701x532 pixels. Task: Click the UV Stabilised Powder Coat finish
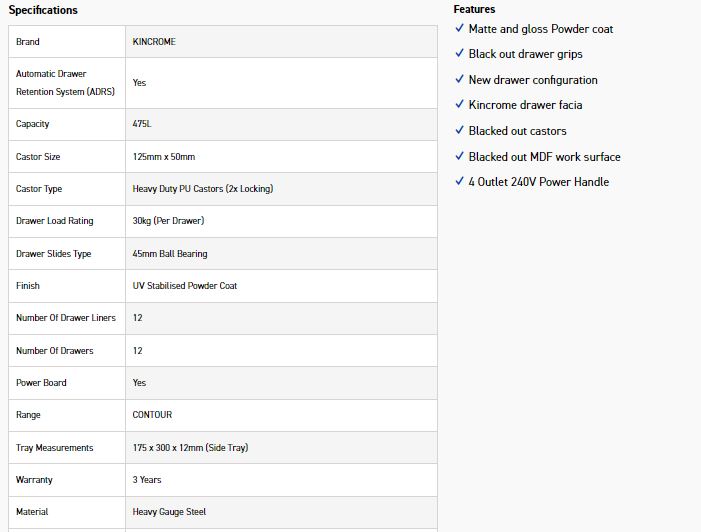[185, 286]
